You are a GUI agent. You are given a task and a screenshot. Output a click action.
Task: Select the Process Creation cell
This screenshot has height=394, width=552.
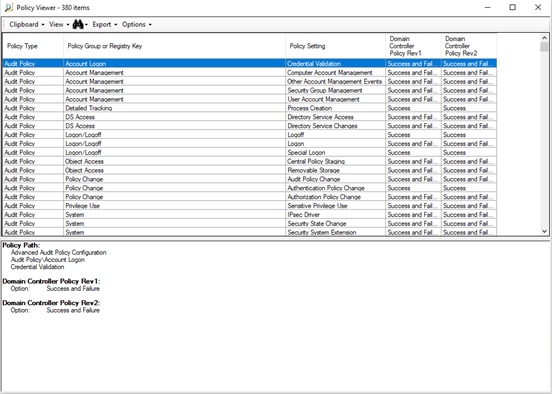335,108
